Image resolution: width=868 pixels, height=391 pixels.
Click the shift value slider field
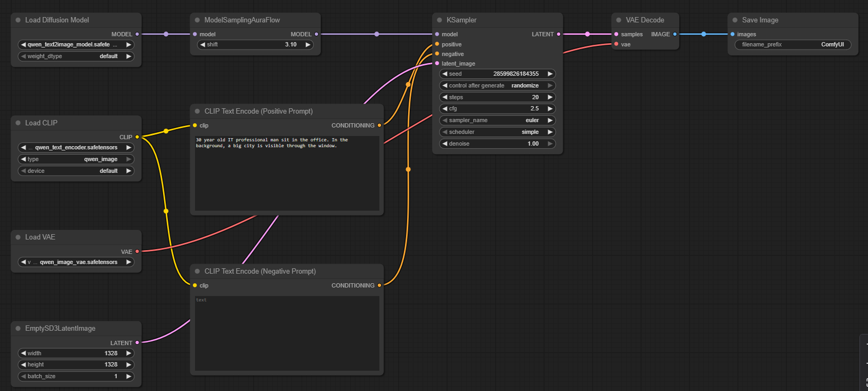(x=255, y=45)
